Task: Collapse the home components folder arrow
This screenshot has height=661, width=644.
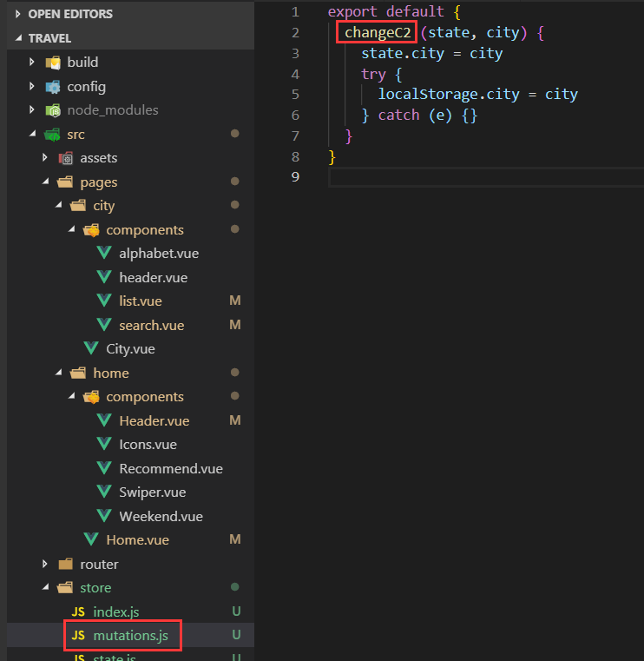Action: (x=71, y=396)
